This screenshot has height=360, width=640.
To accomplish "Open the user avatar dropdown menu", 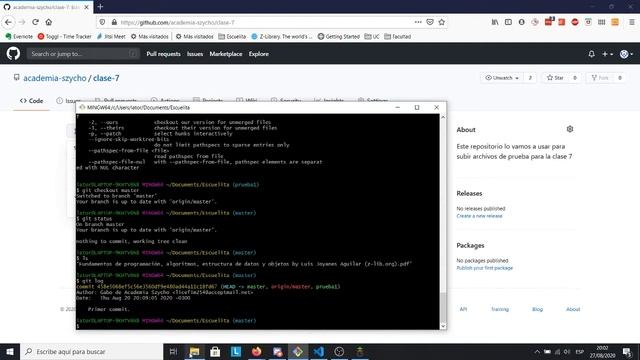I will click(626, 54).
